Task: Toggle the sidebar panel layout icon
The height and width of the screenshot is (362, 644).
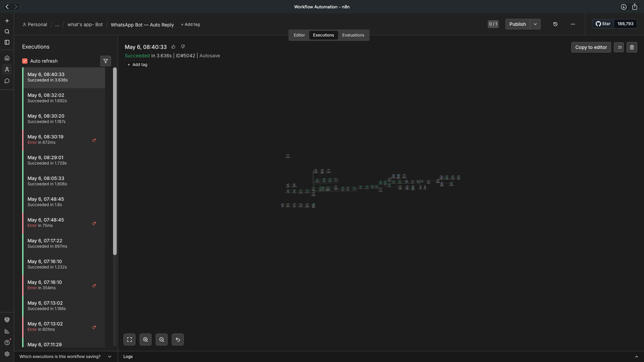Action: pos(7,42)
